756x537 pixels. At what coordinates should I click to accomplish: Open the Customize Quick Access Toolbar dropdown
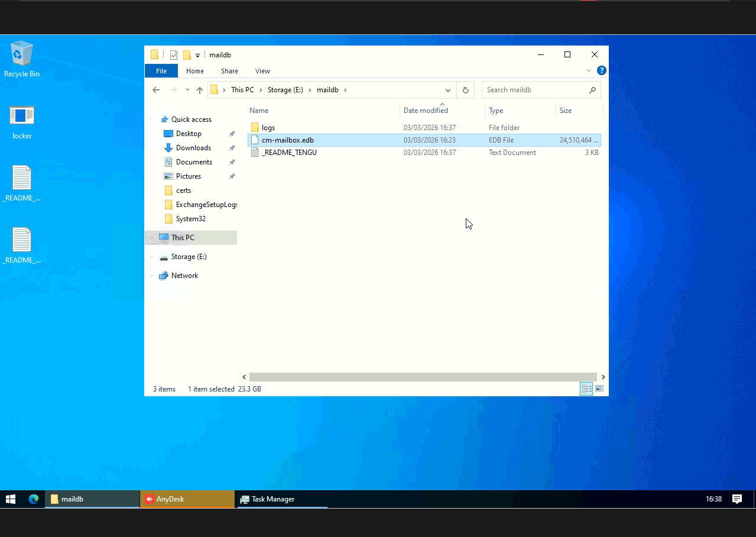pyautogui.click(x=198, y=55)
